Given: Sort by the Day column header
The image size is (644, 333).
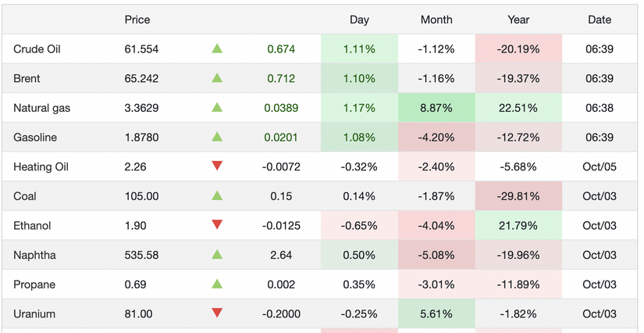Looking at the screenshot, I should pos(359,20).
